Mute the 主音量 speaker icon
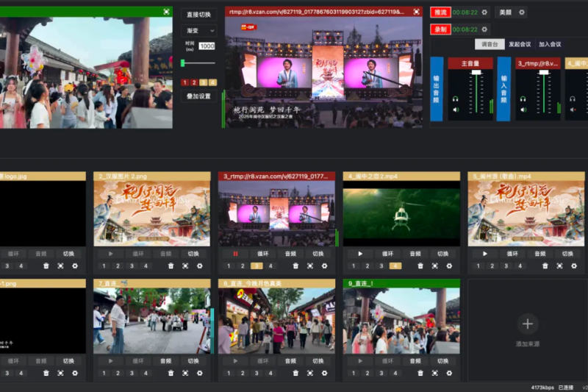Screen dimensions: 588x392 pos(455,110)
